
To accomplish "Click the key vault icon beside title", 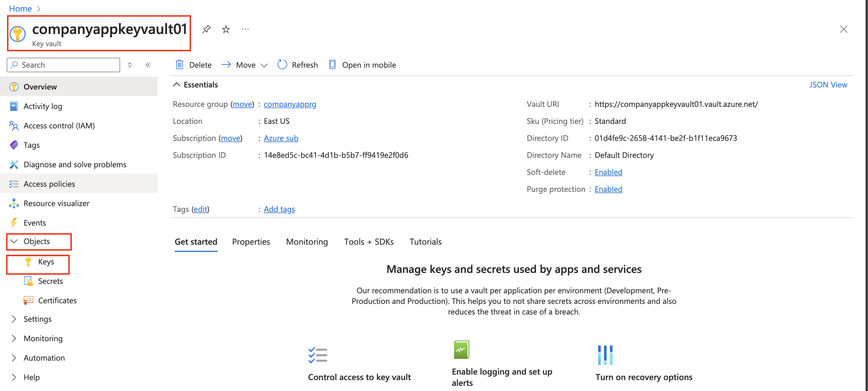I will (18, 34).
